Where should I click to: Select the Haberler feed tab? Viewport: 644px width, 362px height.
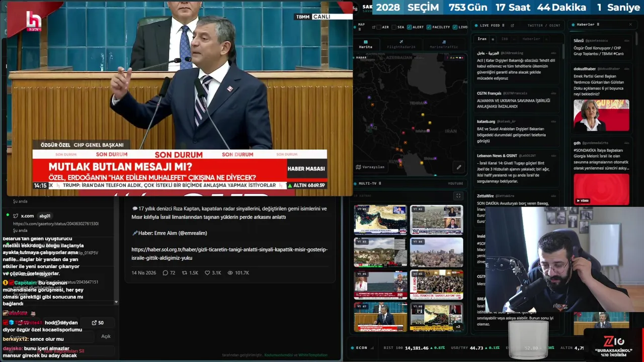(x=531, y=39)
